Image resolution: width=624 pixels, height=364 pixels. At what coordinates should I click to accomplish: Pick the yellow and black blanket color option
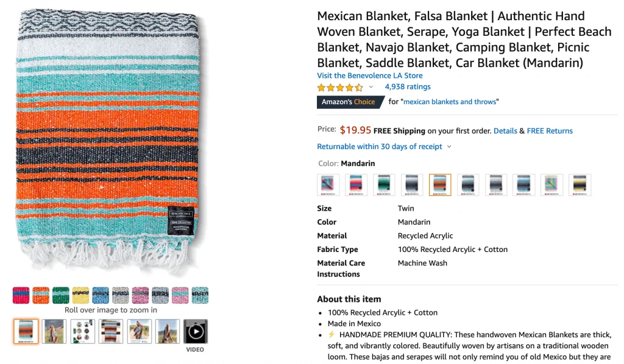click(x=580, y=185)
